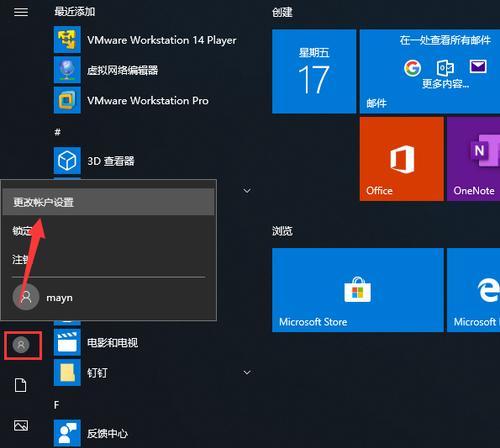Image resolution: width=500 pixels, height=448 pixels.
Task: Open the OneNote tile
Action: pos(474,159)
